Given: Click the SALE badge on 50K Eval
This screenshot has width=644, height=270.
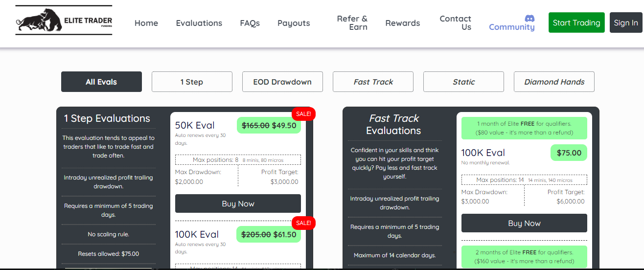Looking at the screenshot, I should (x=303, y=114).
